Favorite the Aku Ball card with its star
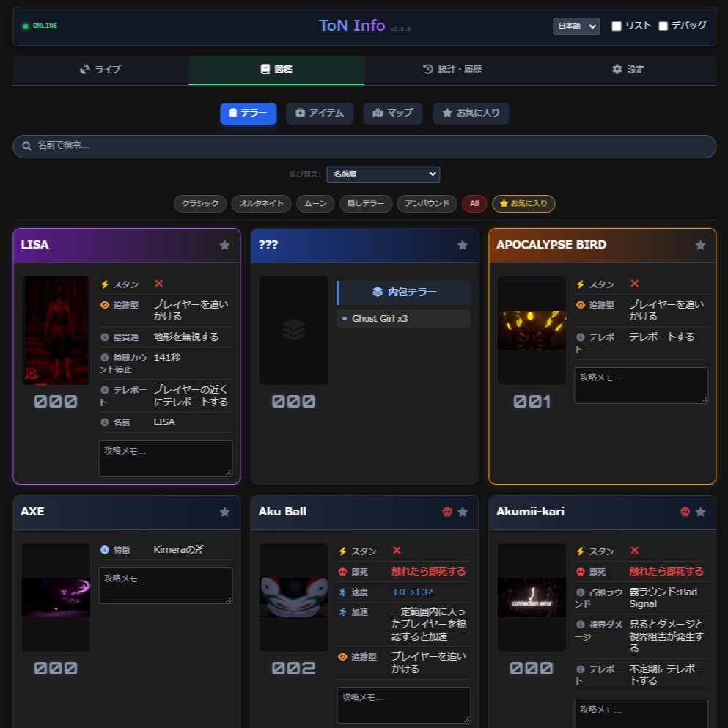The height and width of the screenshot is (728, 728). point(462,512)
